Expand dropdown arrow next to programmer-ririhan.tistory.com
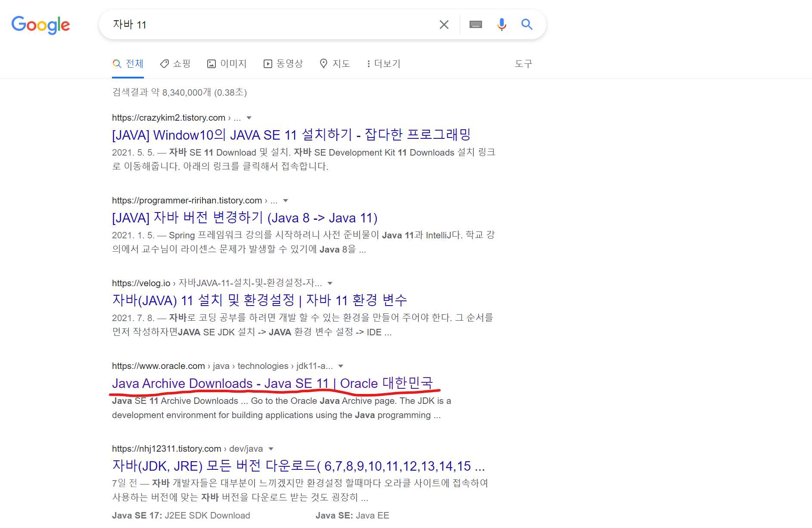Viewport: 812px width, 528px height. pyautogui.click(x=285, y=201)
